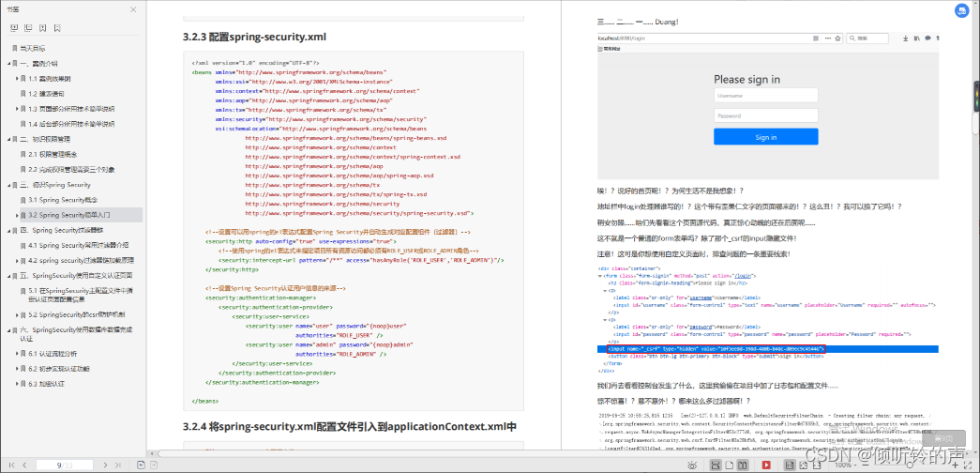Collapse chapter 三 Spring Security bookmark
Viewport: 980px width, 473px height.
[x=8, y=185]
